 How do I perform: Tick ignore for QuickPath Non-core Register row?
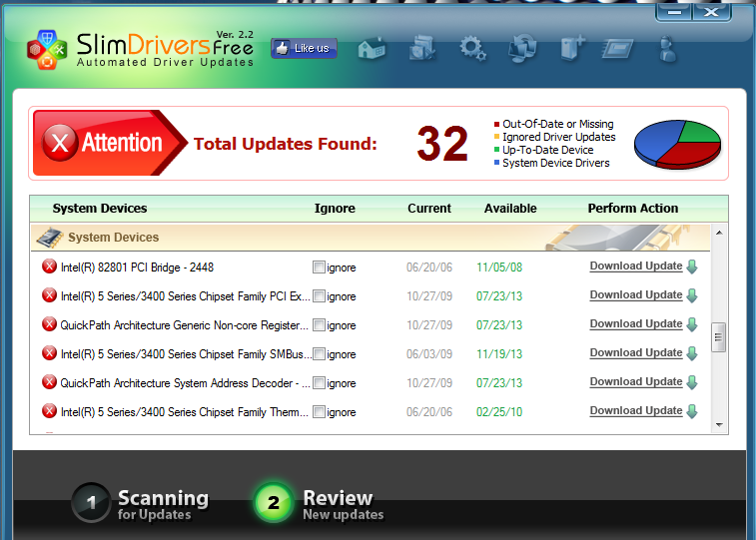(x=319, y=324)
